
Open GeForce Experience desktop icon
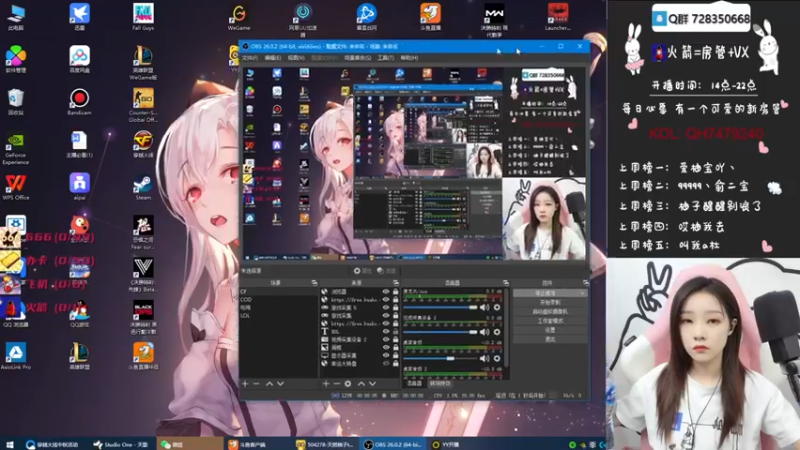click(x=15, y=148)
